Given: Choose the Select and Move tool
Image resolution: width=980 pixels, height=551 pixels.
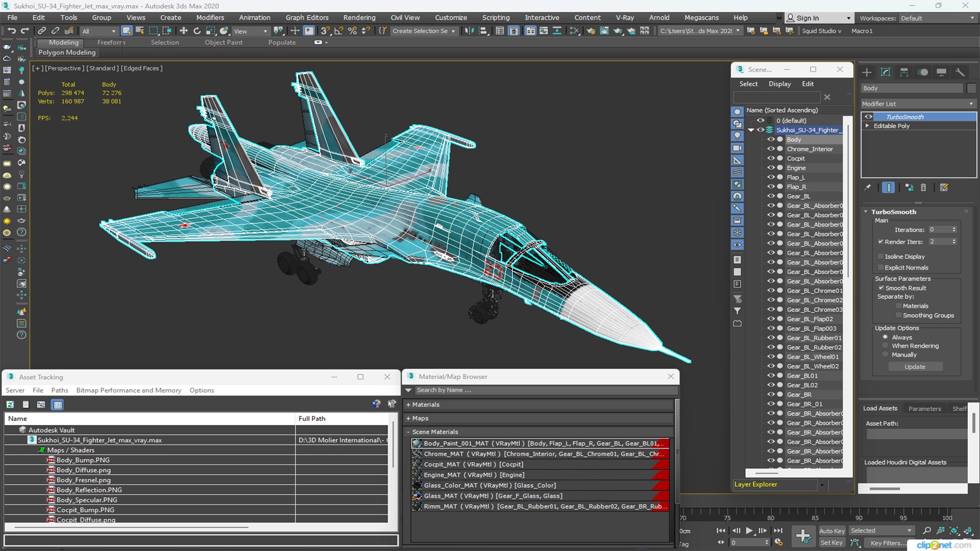Looking at the screenshot, I should coord(184,31).
